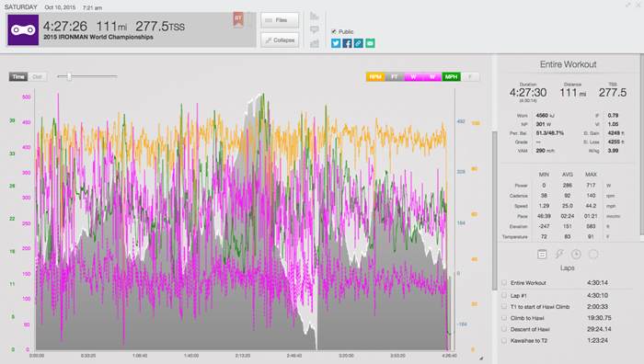Click the SATURDAY date header text
Screen dimensions: 644x364
coord(20,7)
